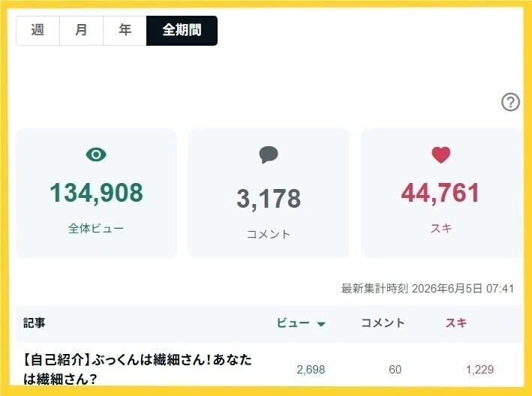Click the article's 2,698 view count
The height and width of the screenshot is (396, 532).
click(x=311, y=369)
